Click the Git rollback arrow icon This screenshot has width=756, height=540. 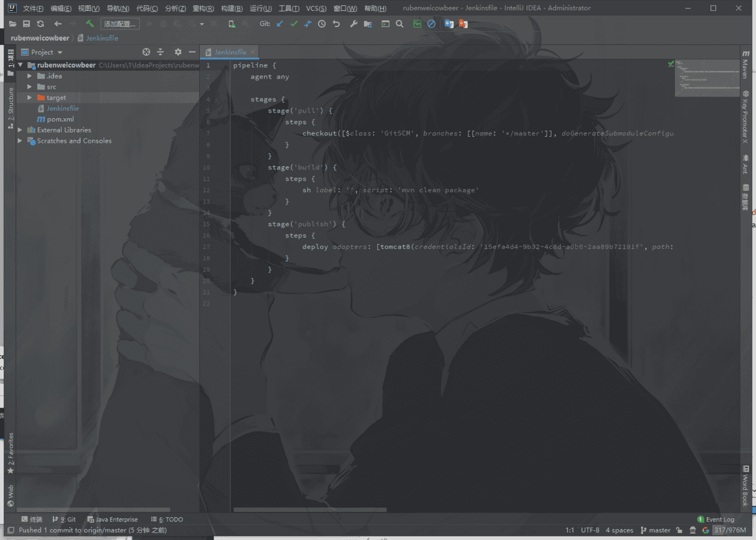[x=336, y=24]
